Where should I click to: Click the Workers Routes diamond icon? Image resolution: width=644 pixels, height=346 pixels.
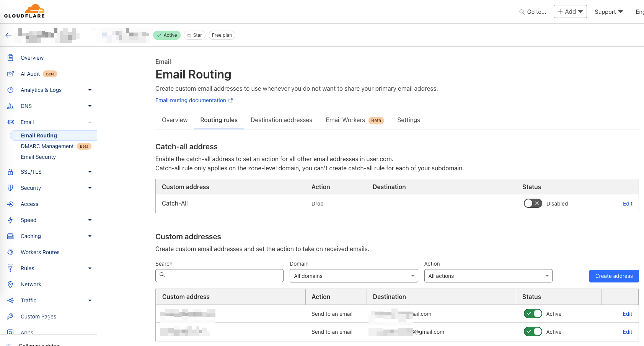point(10,252)
